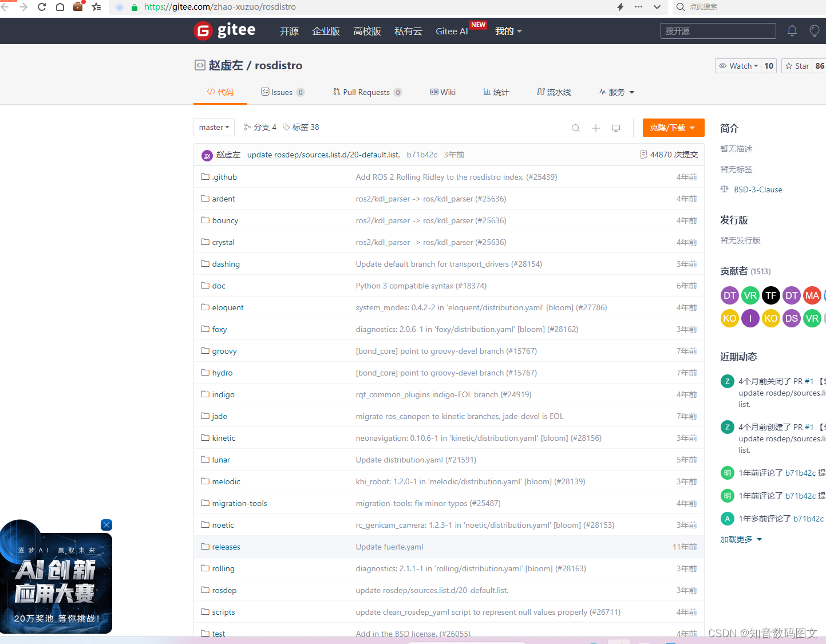The width and height of the screenshot is (826, 644).
Task: Click the purple I contributor avatar
Action: [x=750, y=318]
